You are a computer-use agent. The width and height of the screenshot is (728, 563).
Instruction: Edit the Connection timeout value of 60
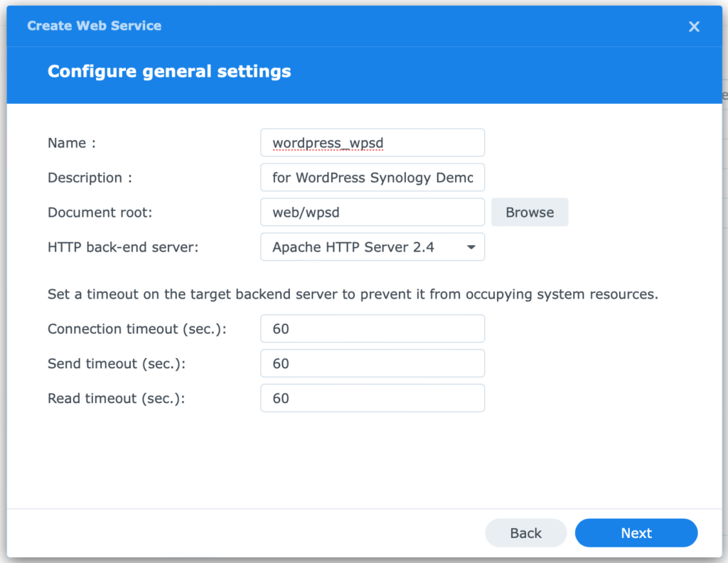[x=372, y=328]
